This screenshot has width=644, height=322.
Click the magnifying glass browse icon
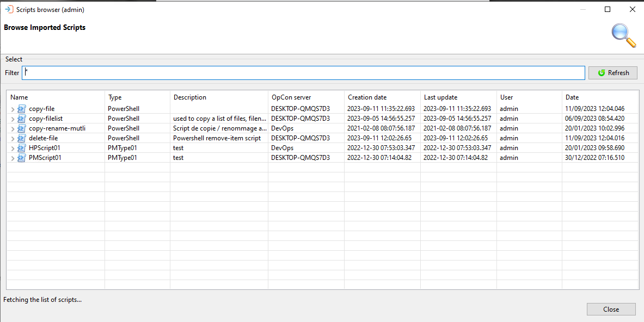tap(623, 36)
